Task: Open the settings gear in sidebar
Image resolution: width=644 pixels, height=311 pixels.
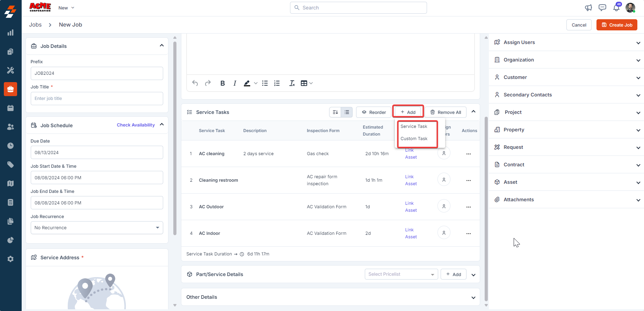Action: (x=10, y=259)
